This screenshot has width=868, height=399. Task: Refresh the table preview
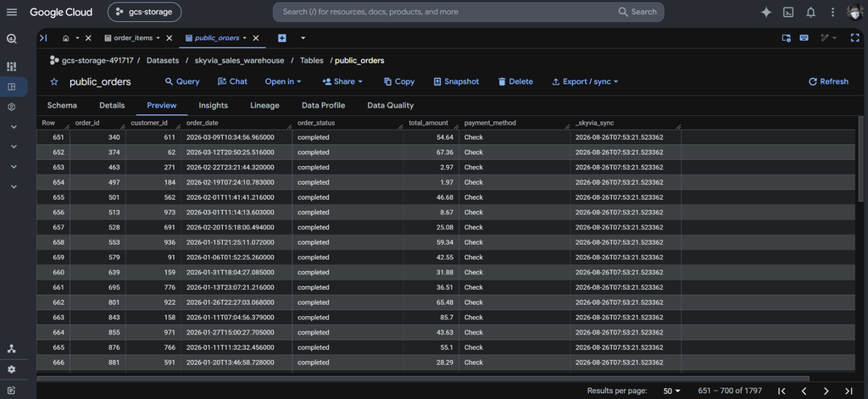click(x=828, y=81)
